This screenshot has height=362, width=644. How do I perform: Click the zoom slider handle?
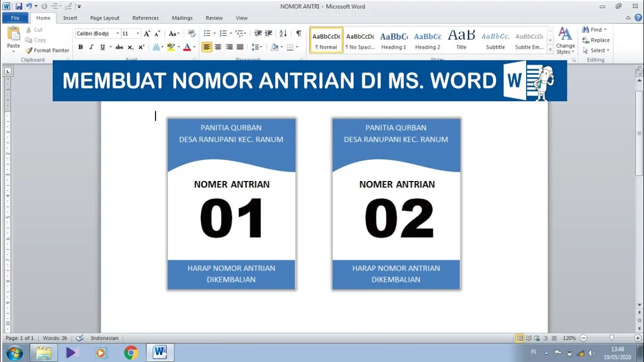pos(611,338)
